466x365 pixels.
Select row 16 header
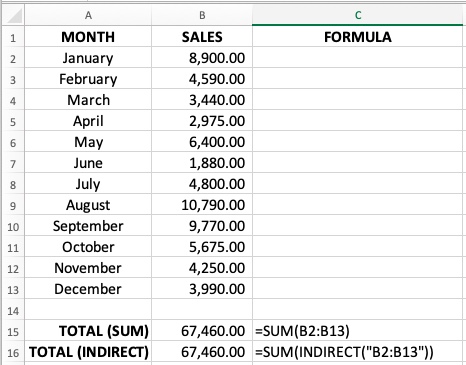click(13, 352)
